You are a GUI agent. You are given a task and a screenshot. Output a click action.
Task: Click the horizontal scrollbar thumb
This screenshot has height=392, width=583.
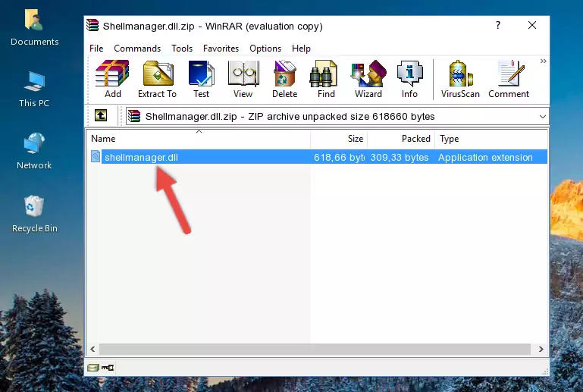click(x=315, y=350)
